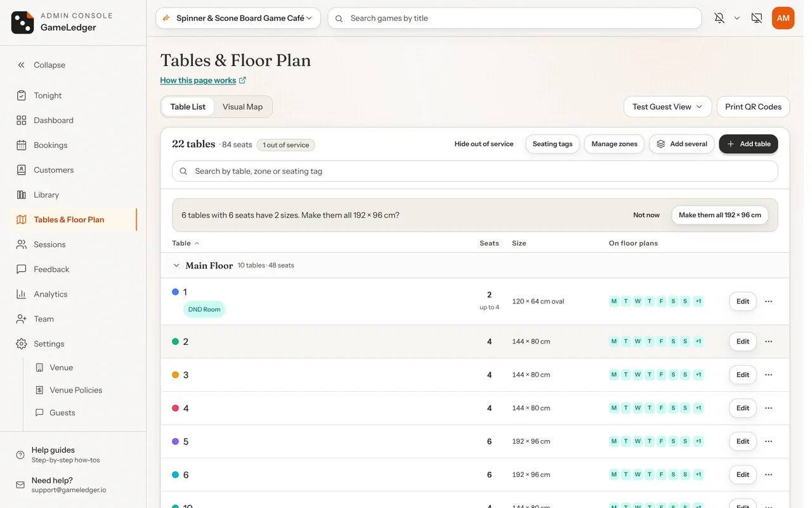This screenshot has width=812, height=508.
Task: Open the venue selector dropdown
Action: 238,18
